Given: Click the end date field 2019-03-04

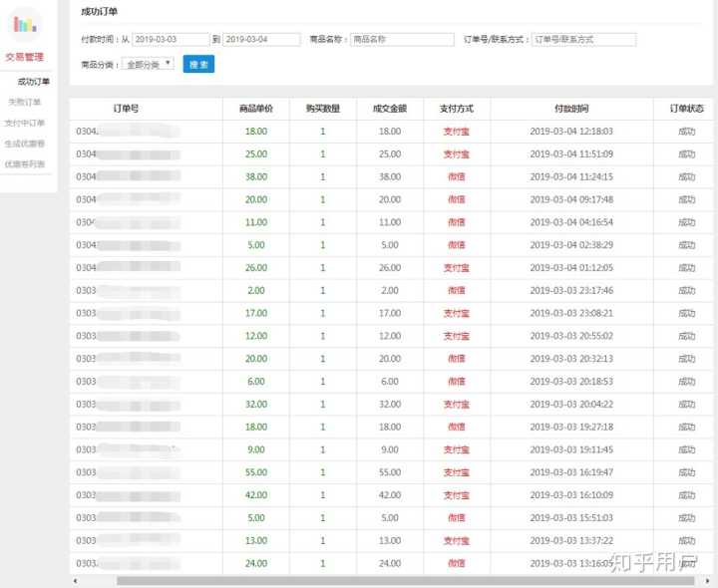Looking at the screenshot, I should (x=261, y=39).
